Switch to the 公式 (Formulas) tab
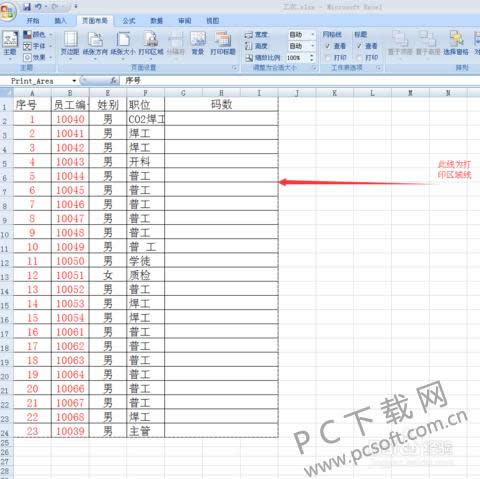 pos(129,21)
